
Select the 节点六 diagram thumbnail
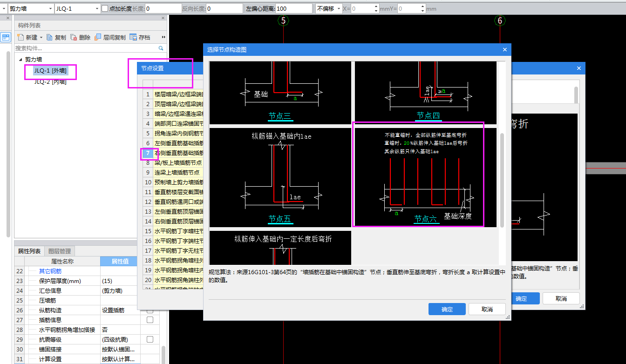coord(426,177)
